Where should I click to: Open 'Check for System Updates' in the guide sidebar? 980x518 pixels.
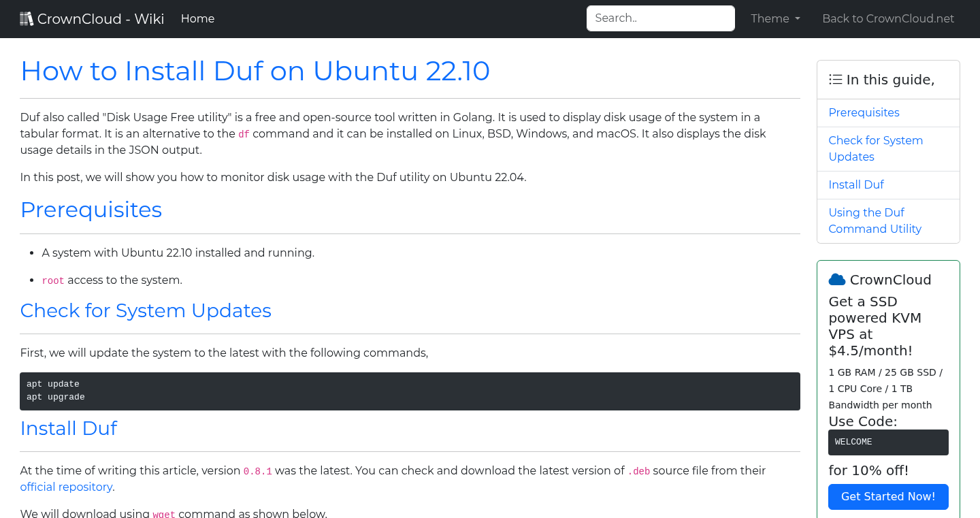tap(876, 148)
